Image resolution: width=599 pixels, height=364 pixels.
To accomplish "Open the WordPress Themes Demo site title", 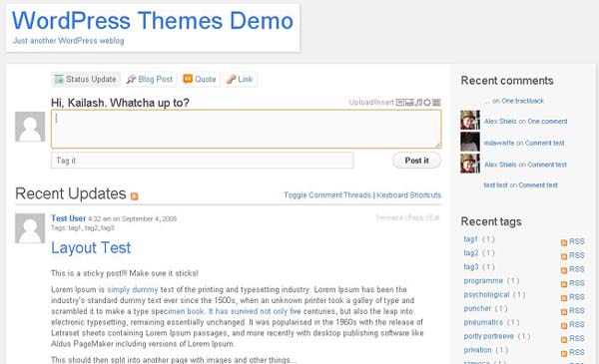I will click(153, 21).
